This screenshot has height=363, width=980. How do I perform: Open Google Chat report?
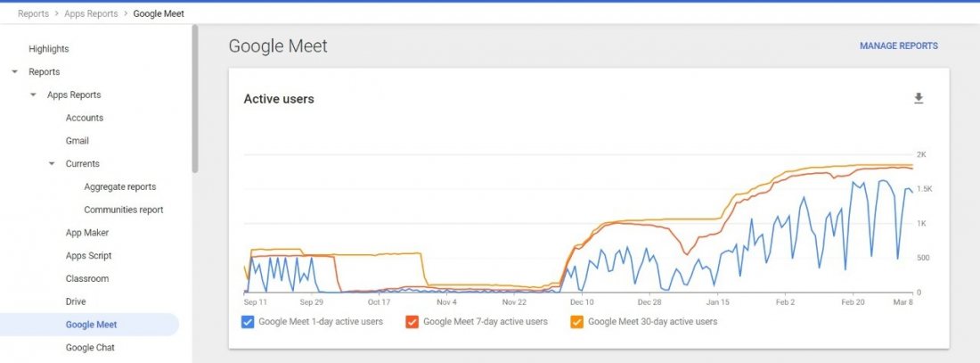coord(90,348)
